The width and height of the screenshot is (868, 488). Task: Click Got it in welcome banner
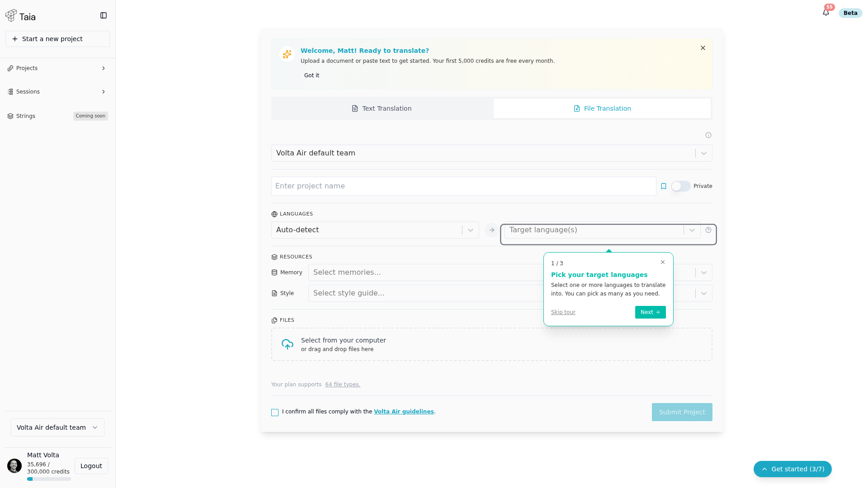[311, 75]
